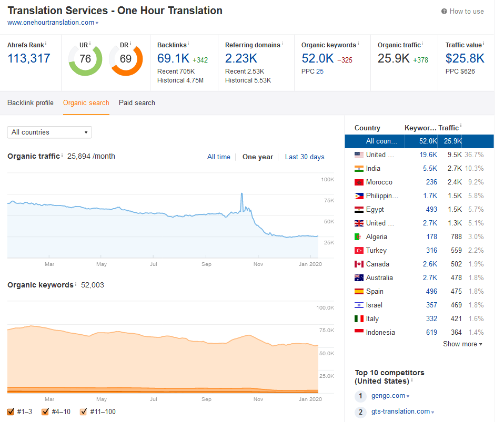504x422 pixels.
Task: Switch to the Backlink profile tab
Action: coord(31,103)
